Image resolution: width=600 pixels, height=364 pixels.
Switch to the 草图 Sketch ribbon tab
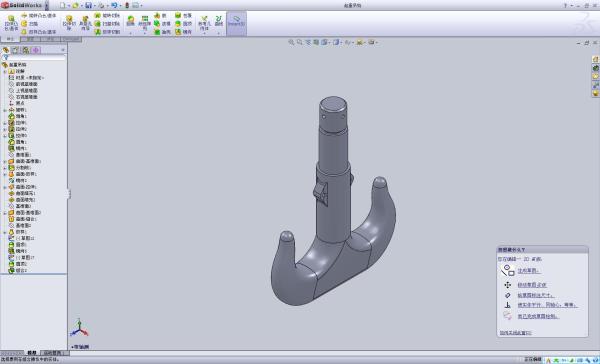(31, 39)
